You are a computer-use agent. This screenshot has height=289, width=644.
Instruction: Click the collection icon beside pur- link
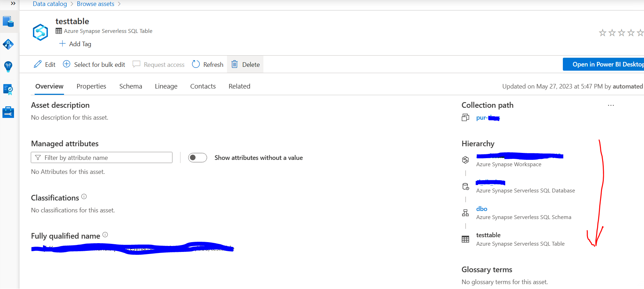465,118
